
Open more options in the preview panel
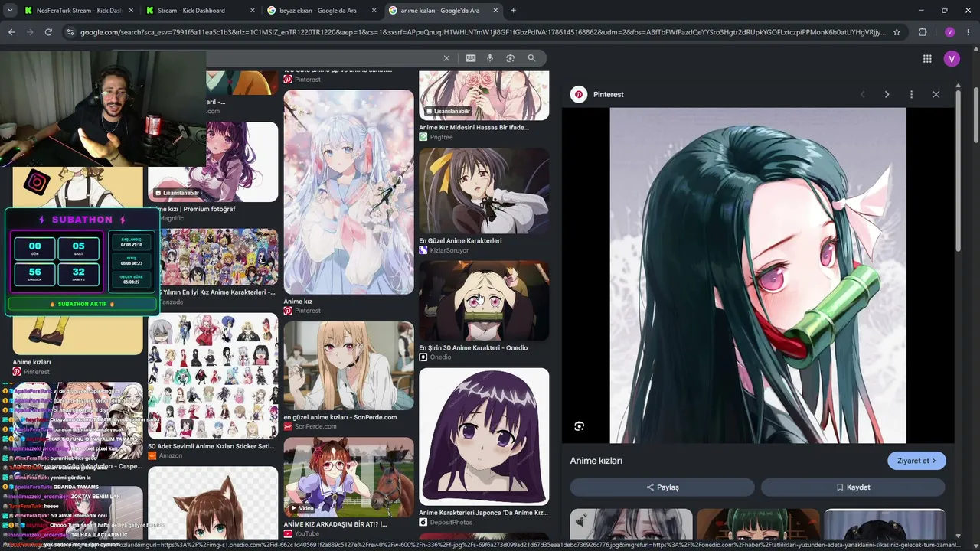click(x=911, y=94)
